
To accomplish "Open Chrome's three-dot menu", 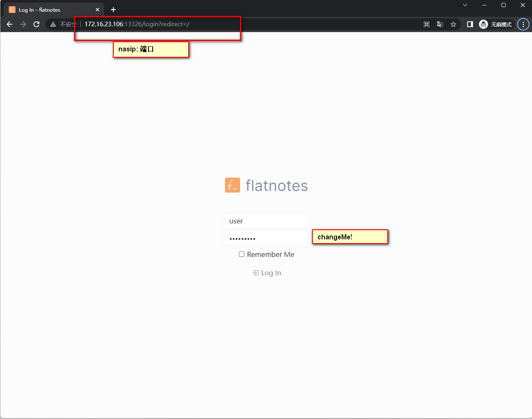I will click(523, 24).
